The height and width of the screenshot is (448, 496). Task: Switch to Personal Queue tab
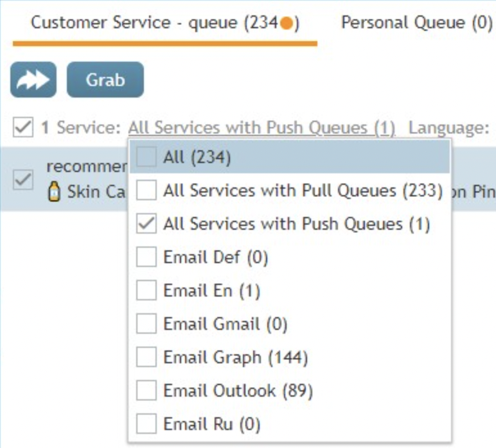416,23
